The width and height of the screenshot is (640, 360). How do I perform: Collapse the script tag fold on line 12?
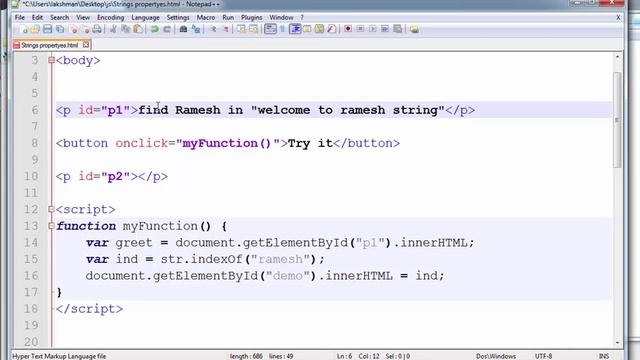(51, 209)
